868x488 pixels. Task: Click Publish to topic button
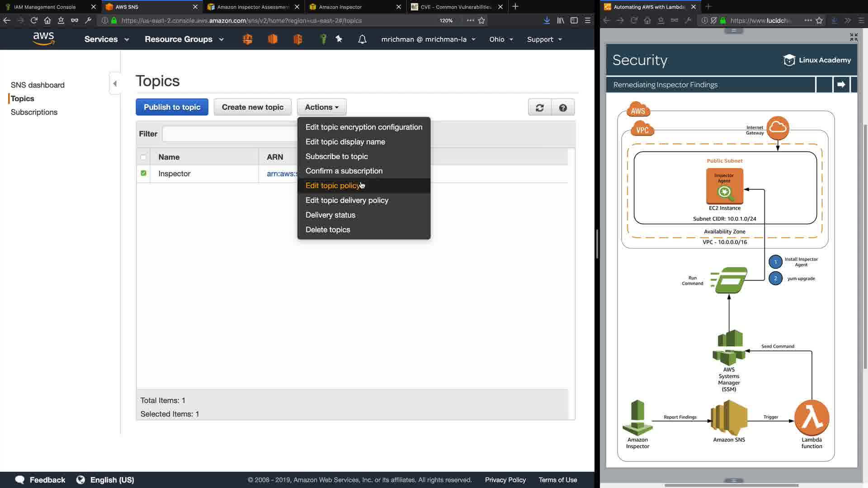[x=172, y=107]
